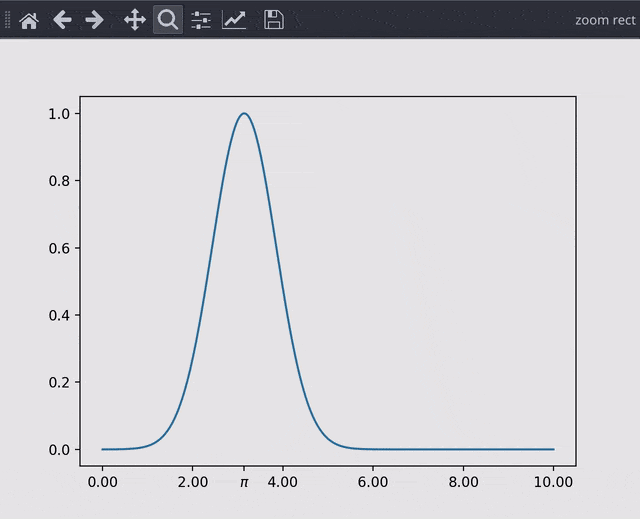The image size is (640, 519).
Task: Click the 0.8 y-axis tick label
Action: click(59, 181)
